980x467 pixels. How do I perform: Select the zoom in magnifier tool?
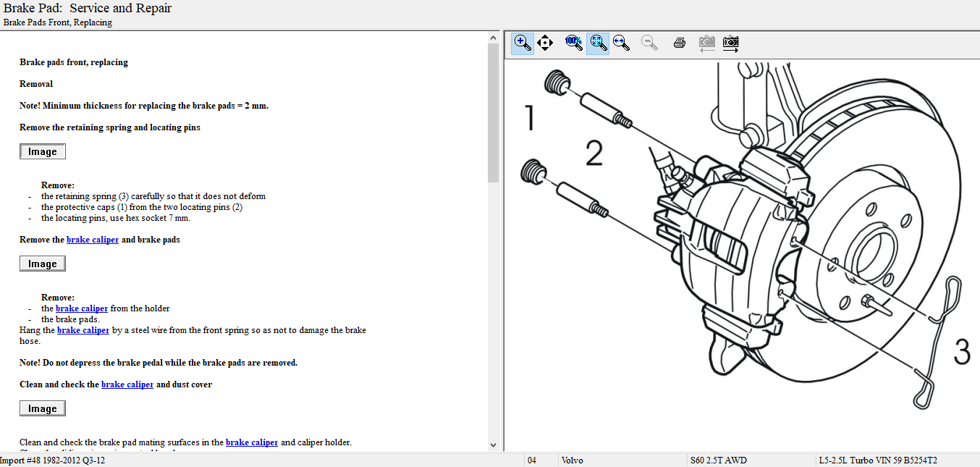coord(523,43)
